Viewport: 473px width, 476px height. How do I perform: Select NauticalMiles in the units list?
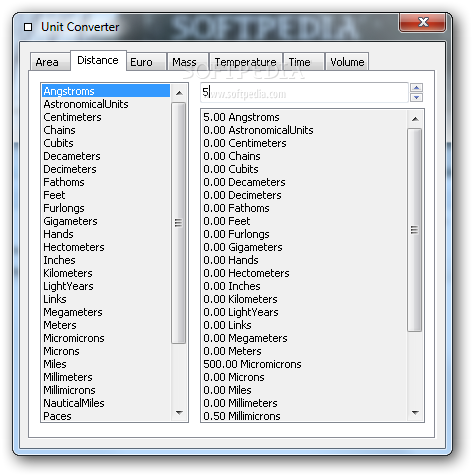tap(106, 403)
